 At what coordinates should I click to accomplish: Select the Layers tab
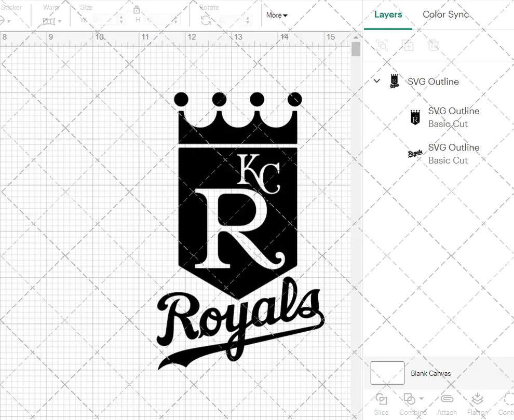point(388,15)
